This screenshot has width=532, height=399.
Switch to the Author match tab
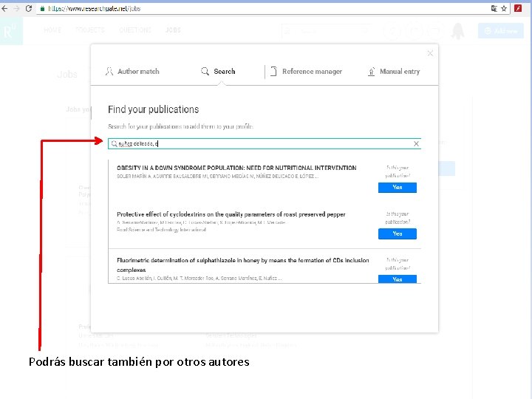point(132,72)
